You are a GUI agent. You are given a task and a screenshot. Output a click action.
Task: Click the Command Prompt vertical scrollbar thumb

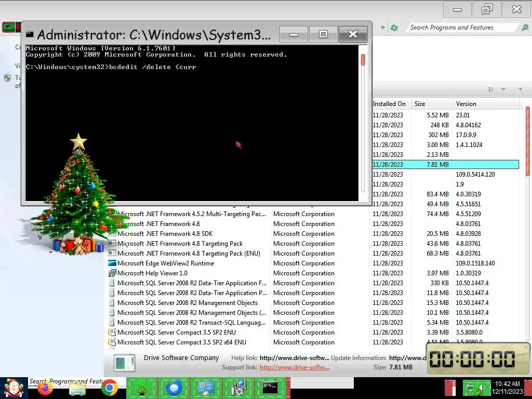(x=363, y=60)
